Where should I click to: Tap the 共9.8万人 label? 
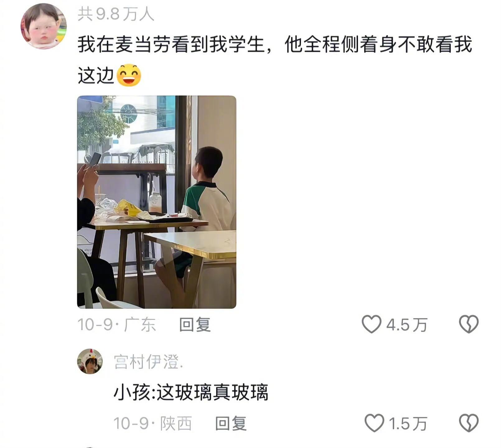click(x=116, y=14)
